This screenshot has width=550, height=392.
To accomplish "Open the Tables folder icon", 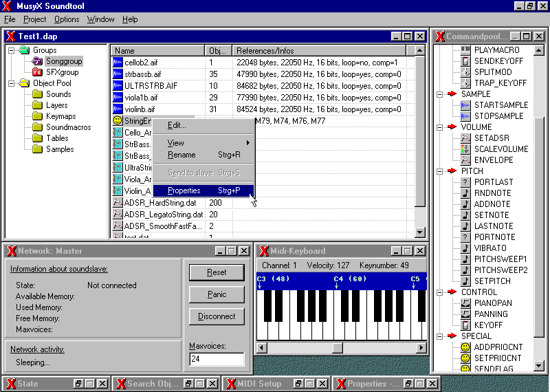I will tap(37, 138).
